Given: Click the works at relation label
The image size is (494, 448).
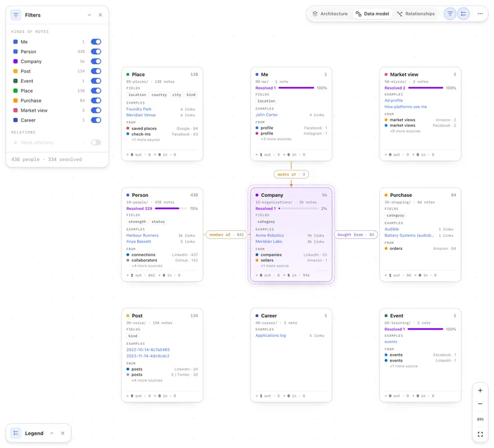Looking at the screenshot, I should click(291, 174).
